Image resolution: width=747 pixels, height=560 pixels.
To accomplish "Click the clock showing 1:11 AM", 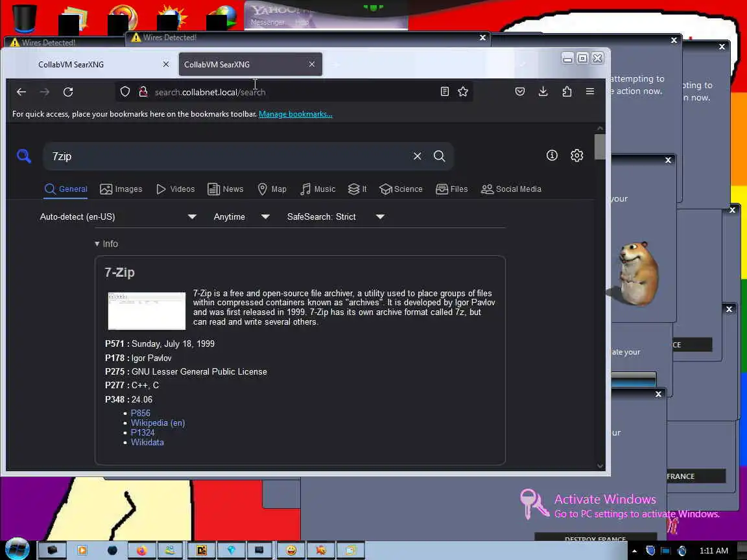I will [714, 551].
